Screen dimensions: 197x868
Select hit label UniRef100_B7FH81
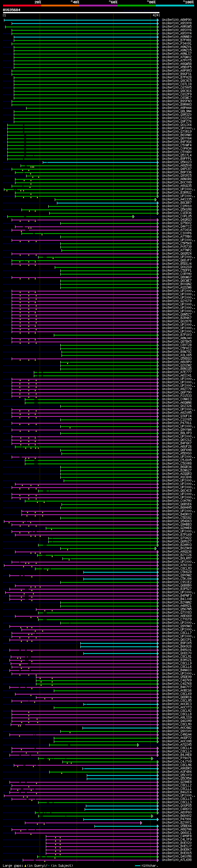click(x=176, y=40)
